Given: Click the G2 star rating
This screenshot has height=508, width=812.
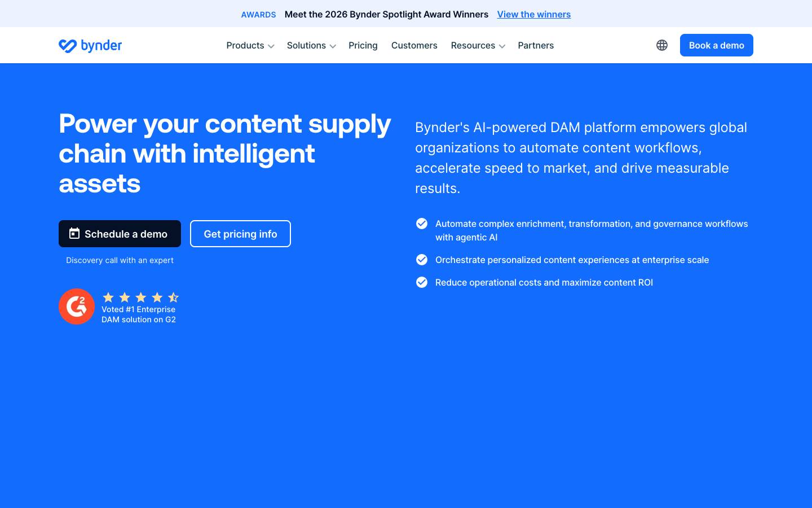Looking at the screenshot, I should [140, 297].
